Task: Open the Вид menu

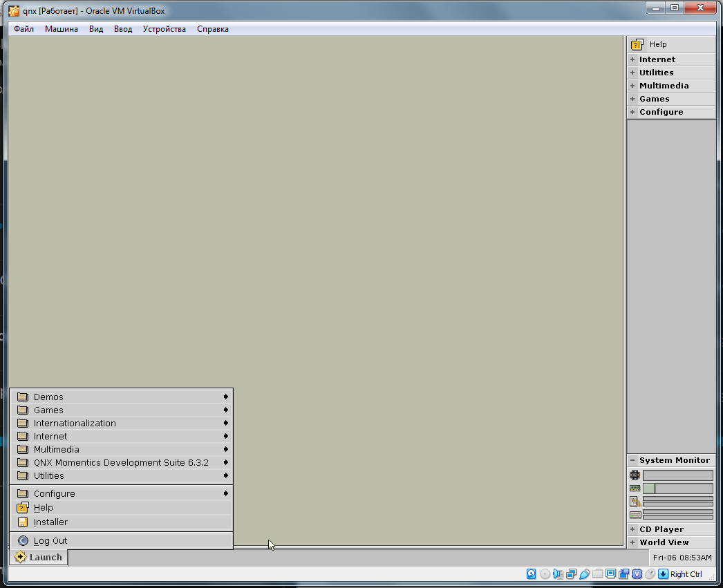Action: click(96, 29)
